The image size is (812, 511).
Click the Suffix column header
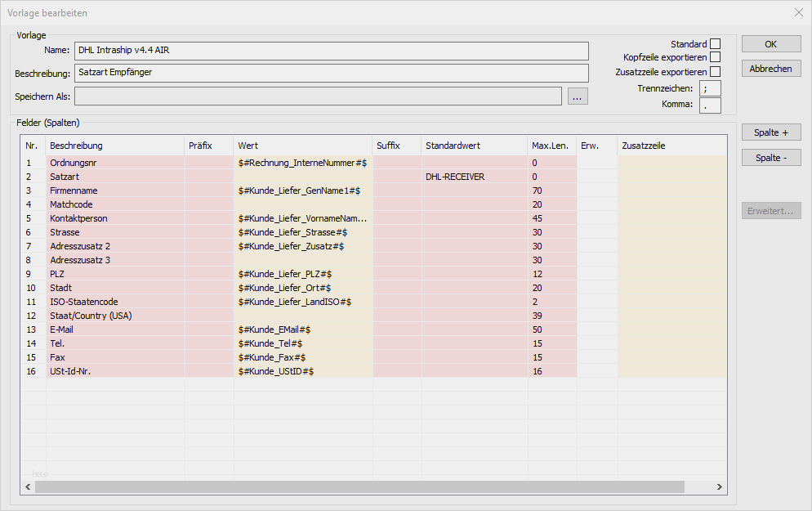click(x=397, y=146)
